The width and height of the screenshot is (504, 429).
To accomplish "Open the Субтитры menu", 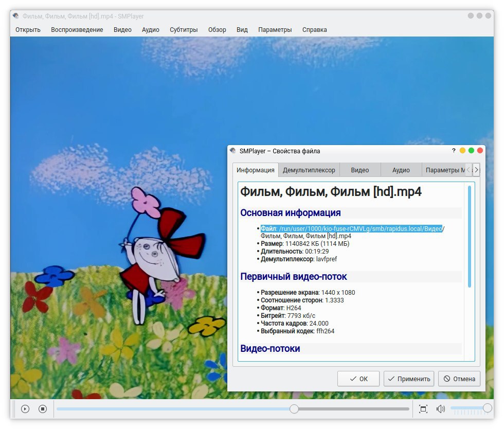I will coord(184,30).
